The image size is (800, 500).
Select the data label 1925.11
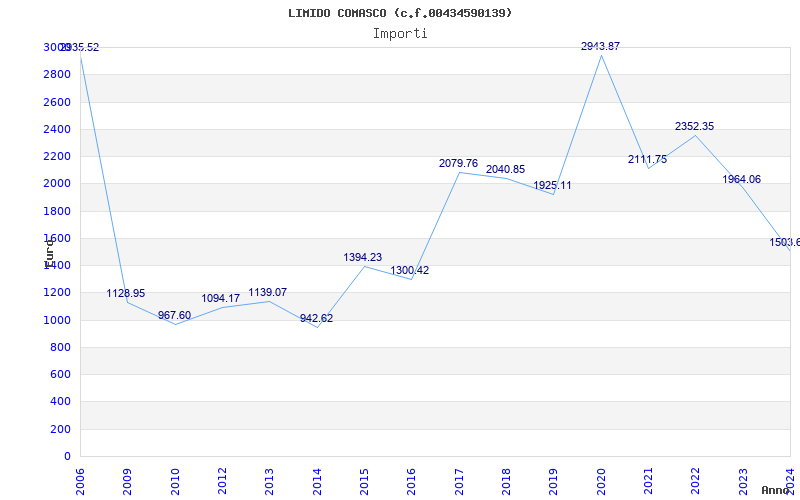[552, 185]
